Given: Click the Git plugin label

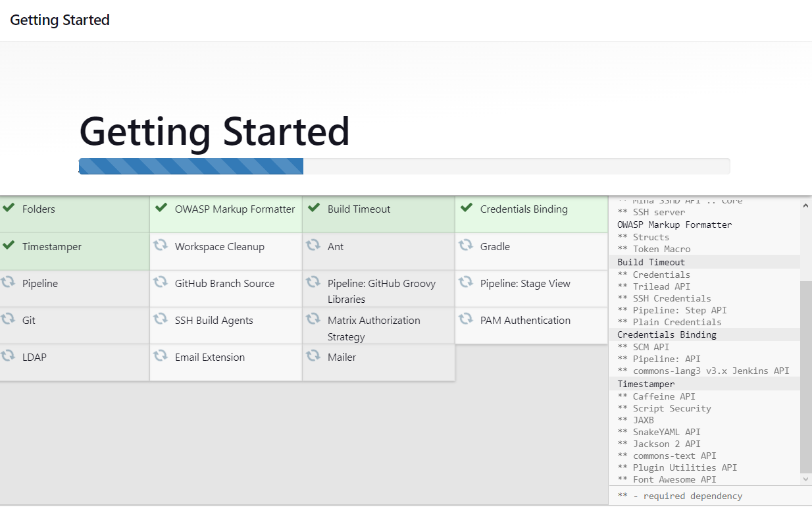Looking at the screenshot, I should 29,321.
